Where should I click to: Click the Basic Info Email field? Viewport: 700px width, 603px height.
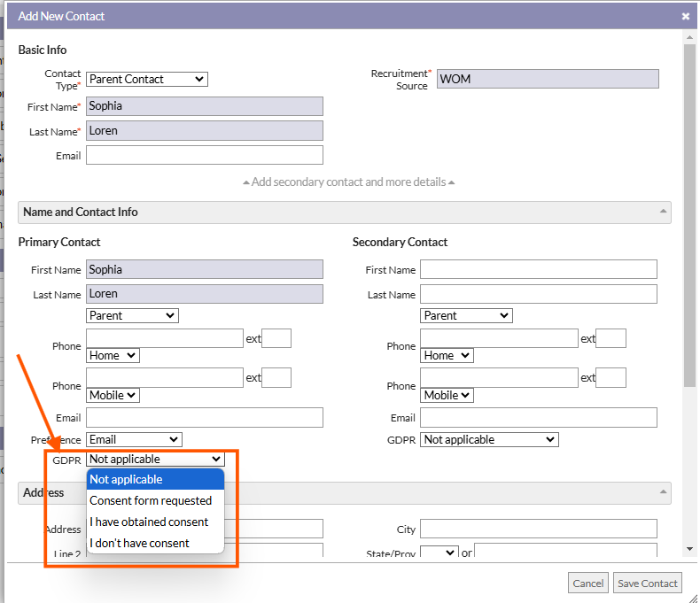[x=204, y=155]
